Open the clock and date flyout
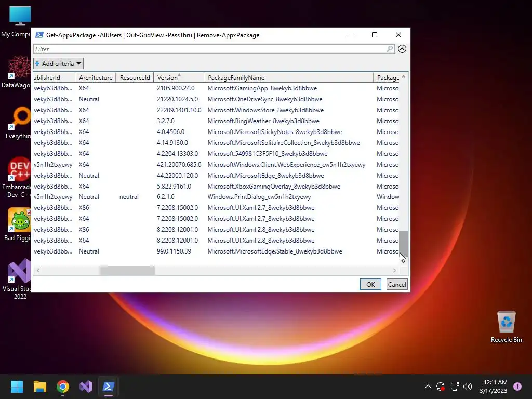Viewport: 532px width, 399px height. 494,387
